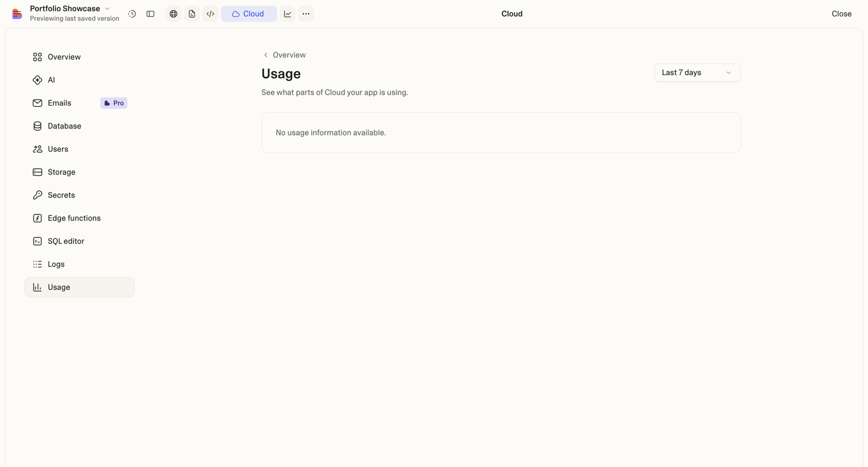This screenshot has width=868, height=467.
Task: Toggle the sidebar panel layout icon
Action: (150, 14)
